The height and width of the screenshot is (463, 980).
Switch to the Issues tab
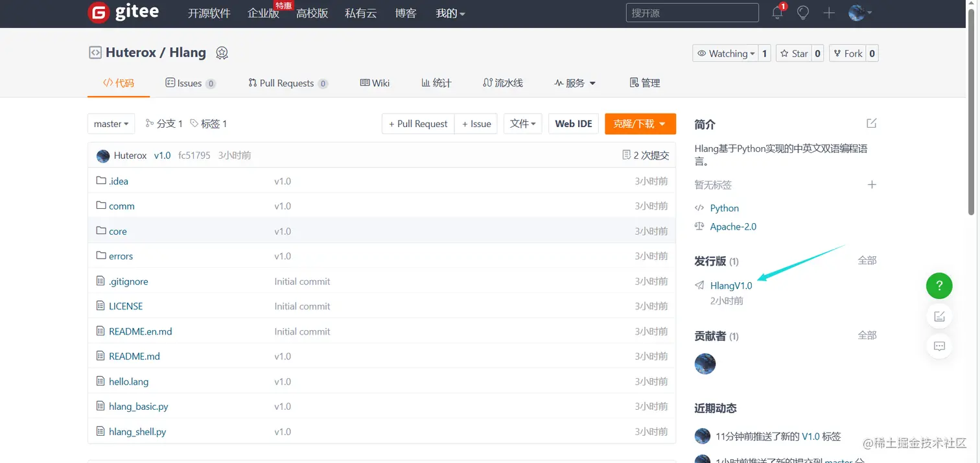(x=191, y=83)
